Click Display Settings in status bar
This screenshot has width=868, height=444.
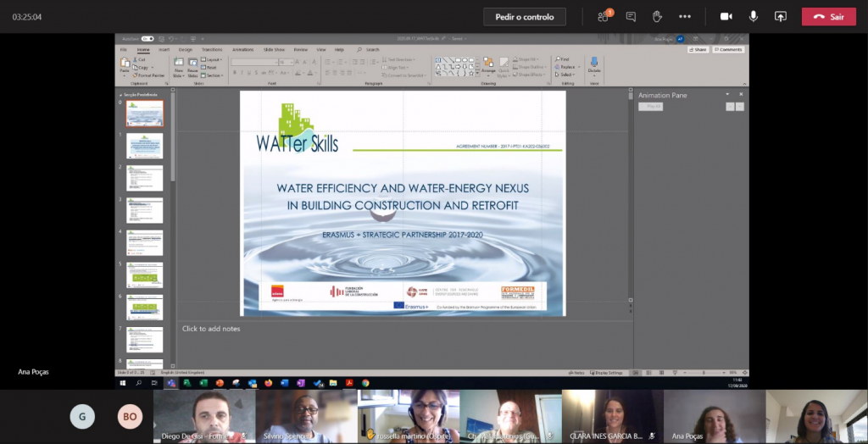coord(606,373)
